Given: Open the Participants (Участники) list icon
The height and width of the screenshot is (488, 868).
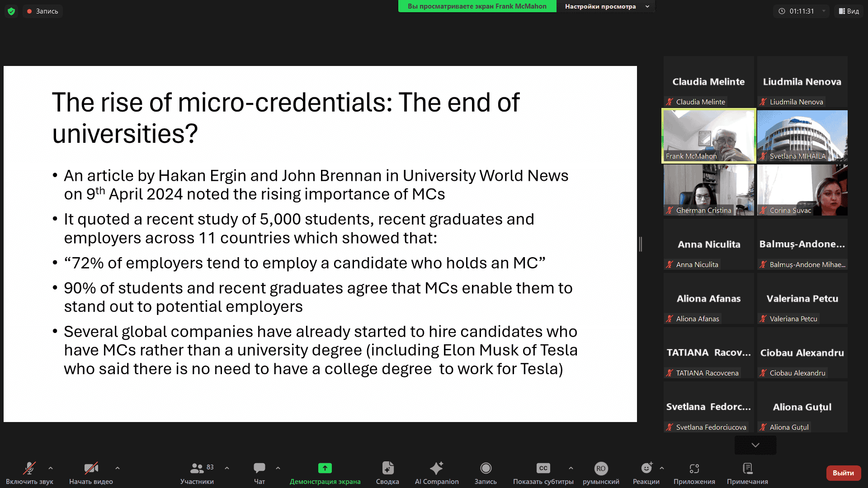Looking at the screenshot, I should 197,468.
